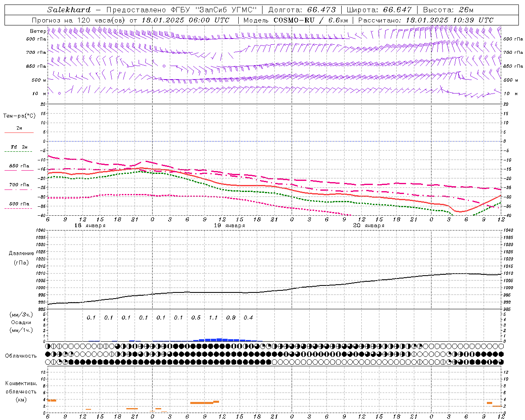
Task: Click the 2м temperature legend line
Action: tap(19, 132)
